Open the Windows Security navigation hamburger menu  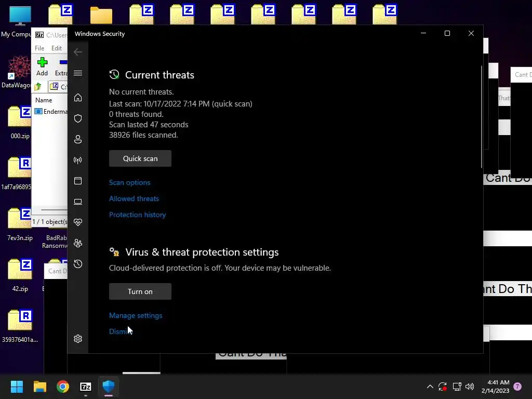[78, 73]
